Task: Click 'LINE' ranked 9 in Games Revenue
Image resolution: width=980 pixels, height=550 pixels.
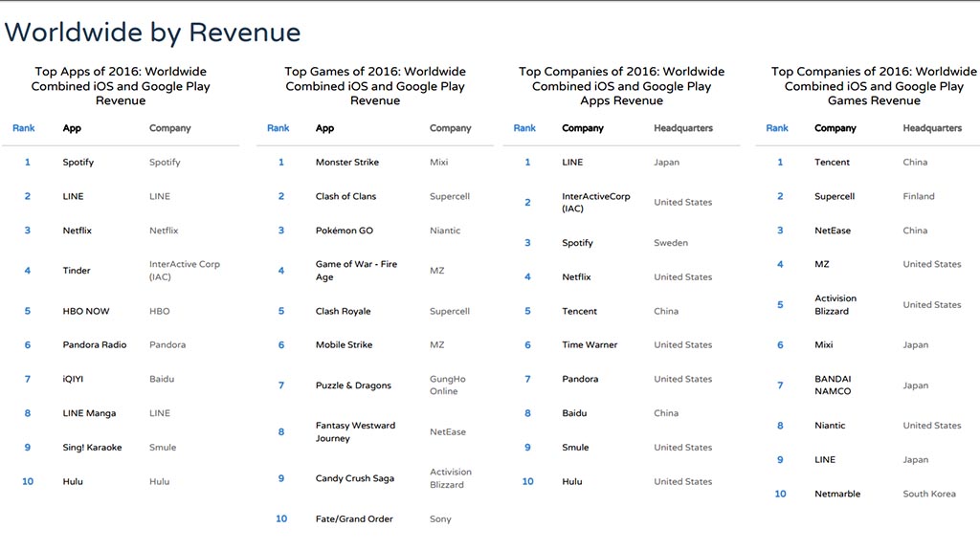Action: coord(825,460)
